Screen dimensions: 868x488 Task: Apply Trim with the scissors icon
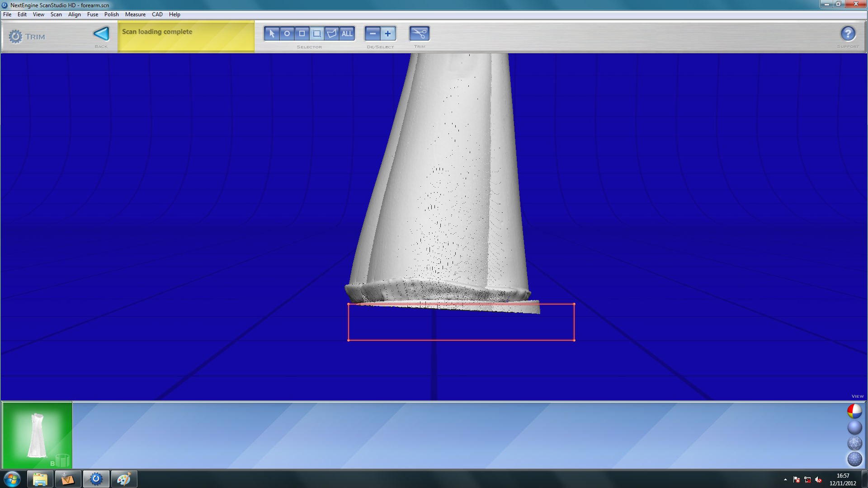[x=419, y=33]
